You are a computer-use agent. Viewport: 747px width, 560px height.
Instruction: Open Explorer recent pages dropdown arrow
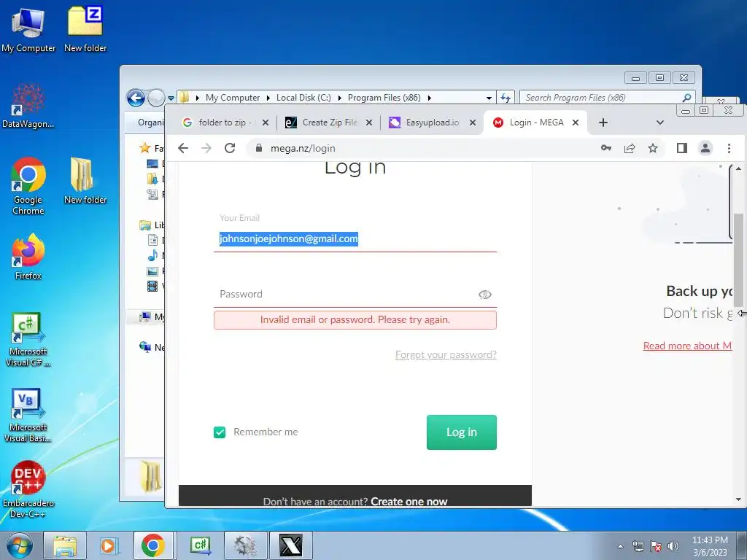click(171, 98)
